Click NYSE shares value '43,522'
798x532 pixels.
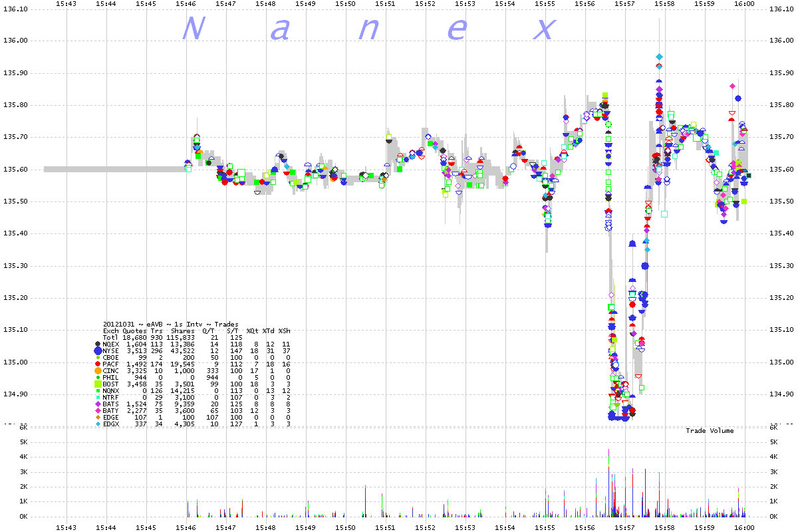(x=183, y=351)
